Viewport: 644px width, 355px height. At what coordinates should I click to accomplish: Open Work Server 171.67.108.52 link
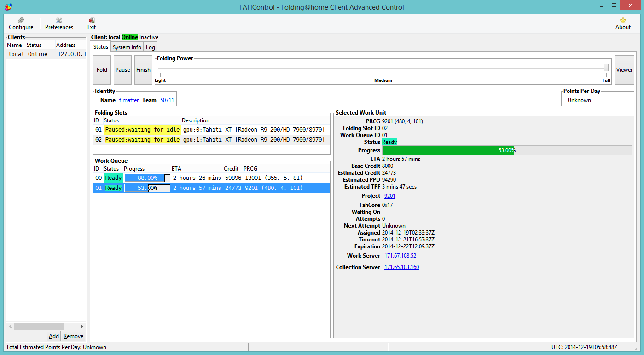(400, 256)
